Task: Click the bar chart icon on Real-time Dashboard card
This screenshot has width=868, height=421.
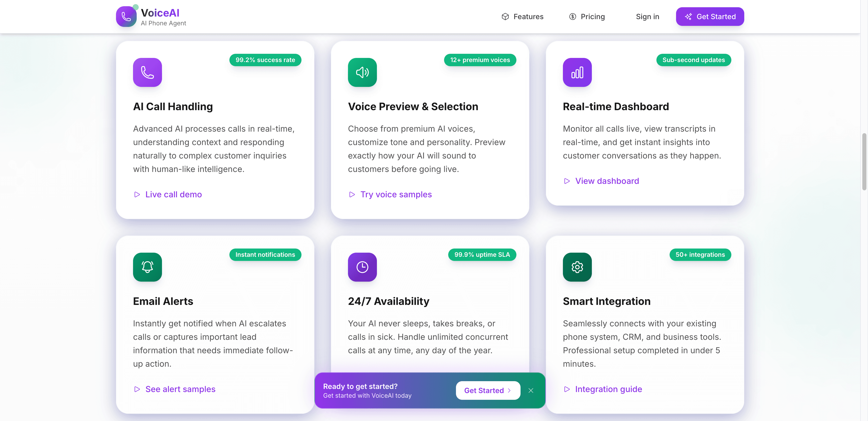Action: pyautogui.click(x=577, y=72)
